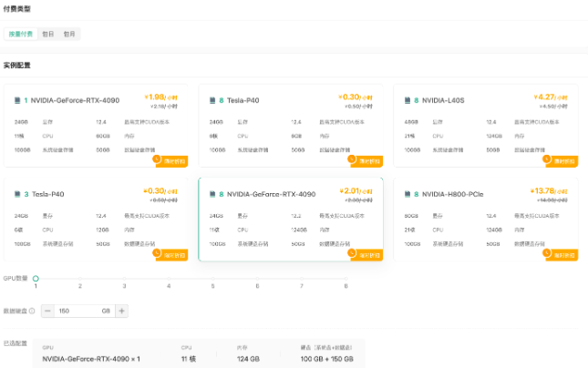Click the GPU chip icon on Tesla-P40 card with 8 available
Screen dimensions: 588x368
(212, 100)
